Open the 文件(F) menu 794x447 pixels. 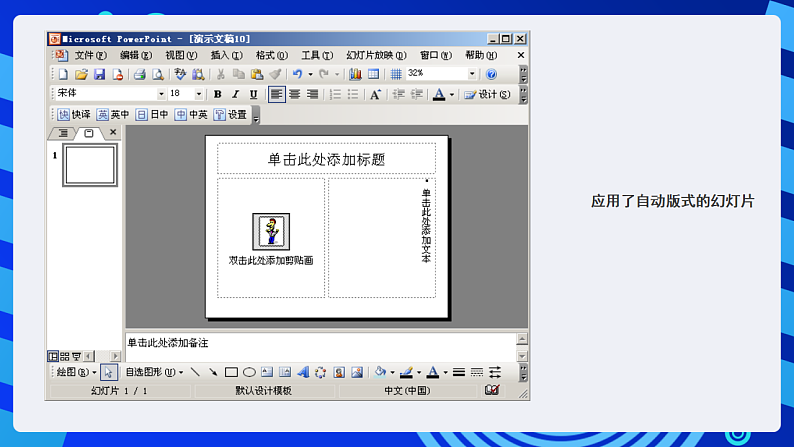click(91, 55)
